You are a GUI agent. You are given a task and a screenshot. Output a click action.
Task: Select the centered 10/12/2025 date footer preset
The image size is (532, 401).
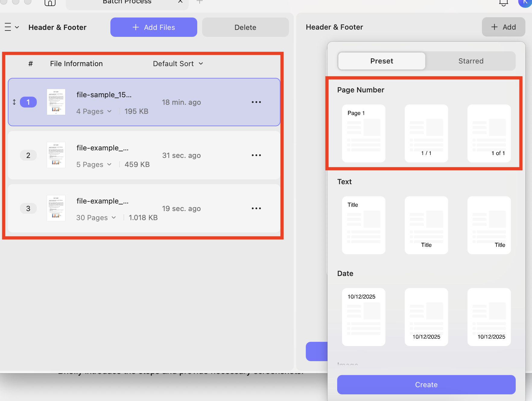click(426, 317)
